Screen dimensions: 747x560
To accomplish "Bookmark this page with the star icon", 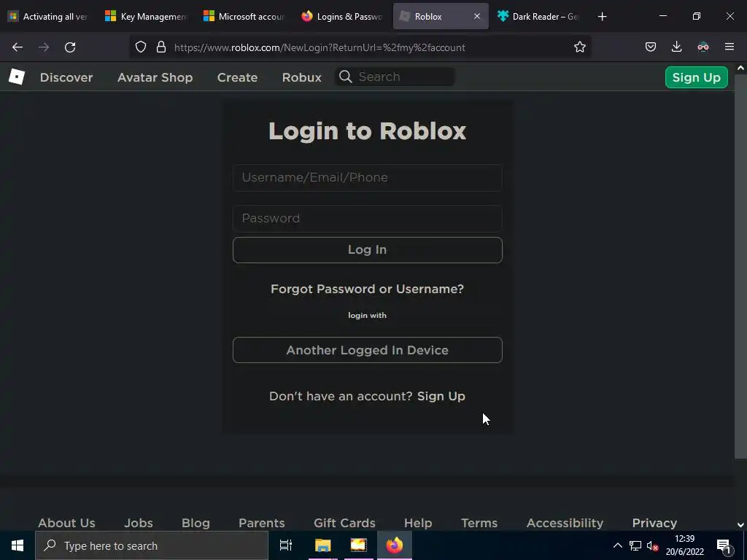I will coord(580,47).
